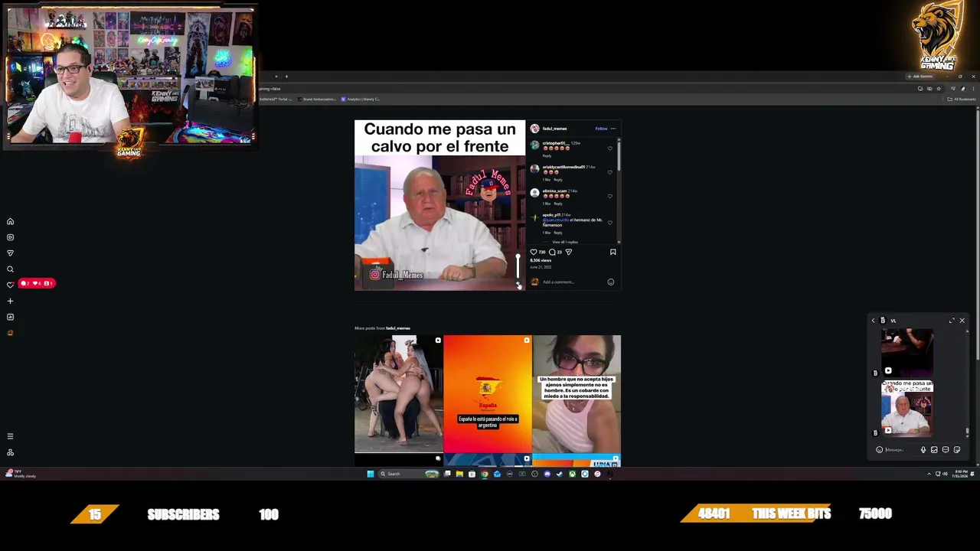Screen dimensions: 980x551
Task: Like the comment by elimisa_scaen
Action: pos(610,196)
